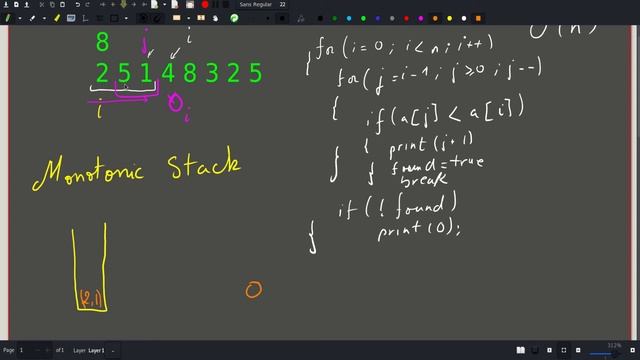The width and height of the screenshot is (640, 360).
Task: Select the medium thickness dot
Action: point(267,18)
